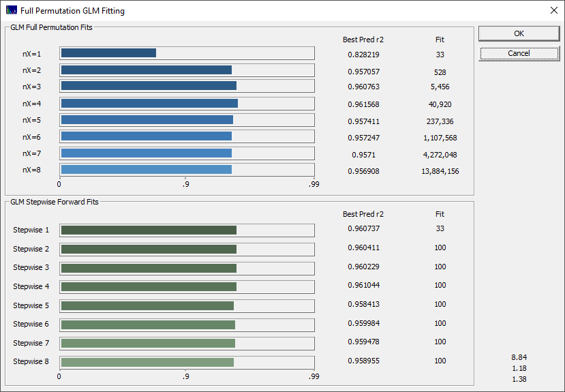This screenshot has width=565, height=392.
Task: Click the fit count 528
Action: click(x=440, y=72)
